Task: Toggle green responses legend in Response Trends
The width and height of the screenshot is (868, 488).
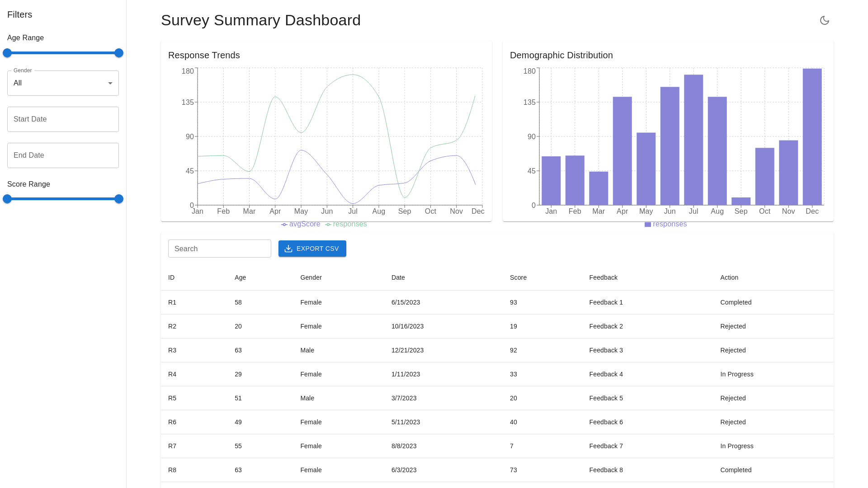Action: [x=346, y=224]
